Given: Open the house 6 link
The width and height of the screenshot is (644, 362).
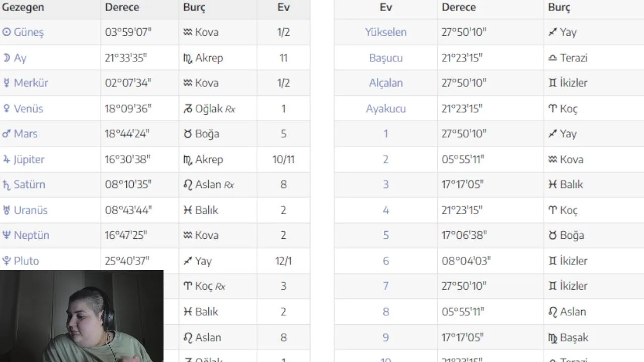Looking at the screenshot, I should [x=386, y=261].
